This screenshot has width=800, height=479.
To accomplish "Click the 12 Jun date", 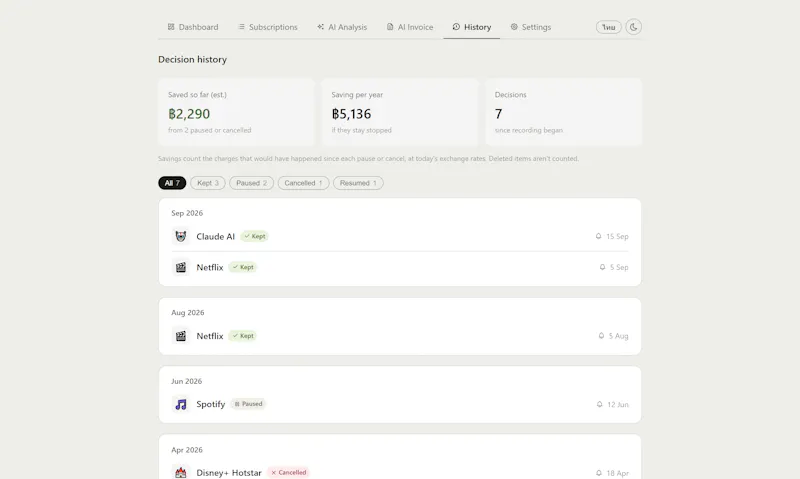I will click(618, 405).
